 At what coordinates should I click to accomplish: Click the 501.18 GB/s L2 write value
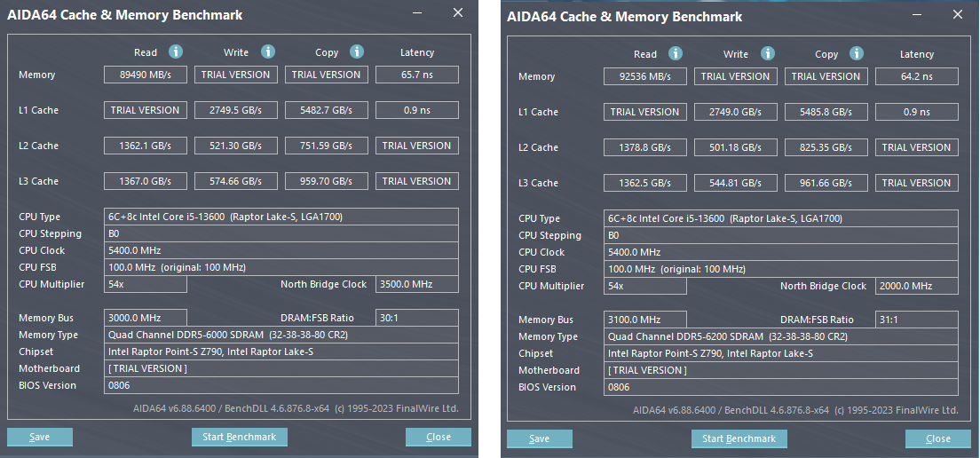click(736, 147)
